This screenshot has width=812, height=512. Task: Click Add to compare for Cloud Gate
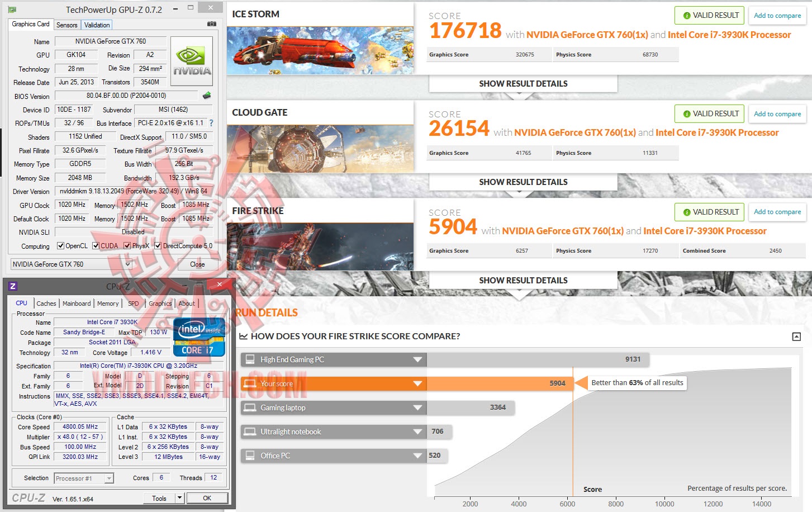pos(777,114)
